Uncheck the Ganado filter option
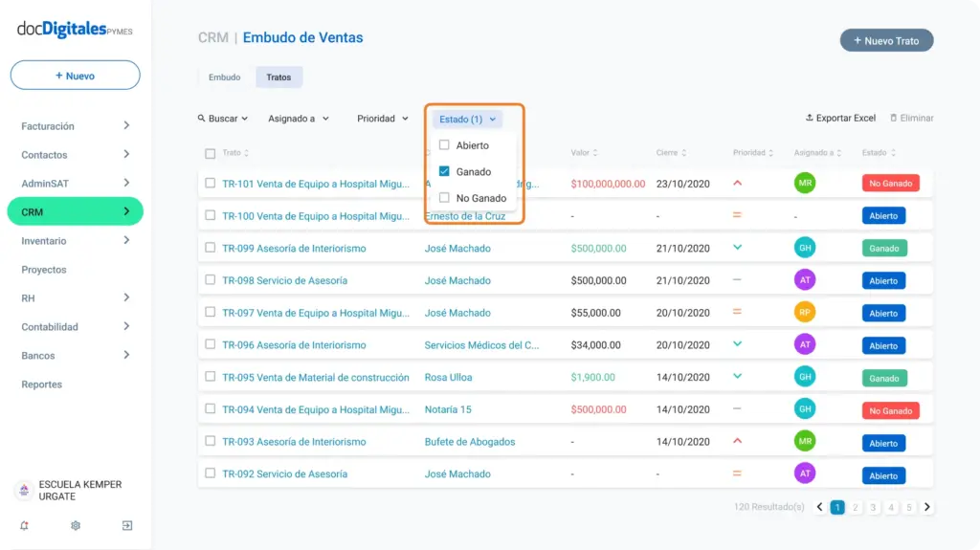Screen dimensions: 980x550 pyautogui.click(x=444, y=171)
